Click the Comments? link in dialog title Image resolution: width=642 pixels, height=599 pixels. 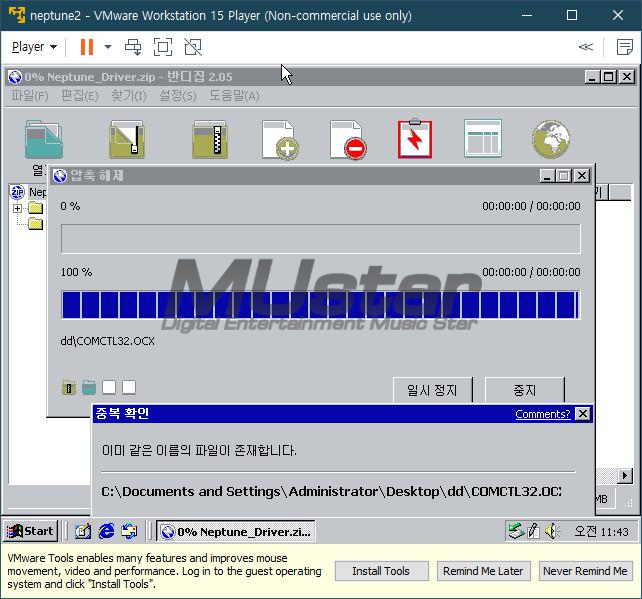tap(543, 414)
